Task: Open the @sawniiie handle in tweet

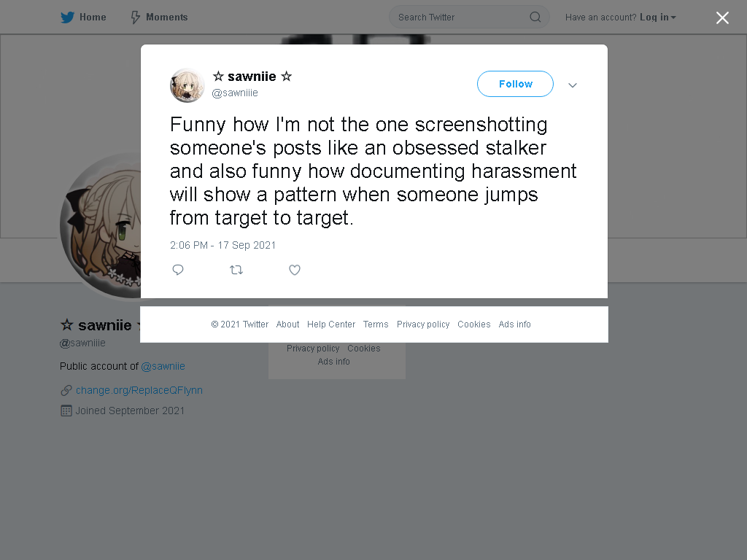Action: coord(235,93)
